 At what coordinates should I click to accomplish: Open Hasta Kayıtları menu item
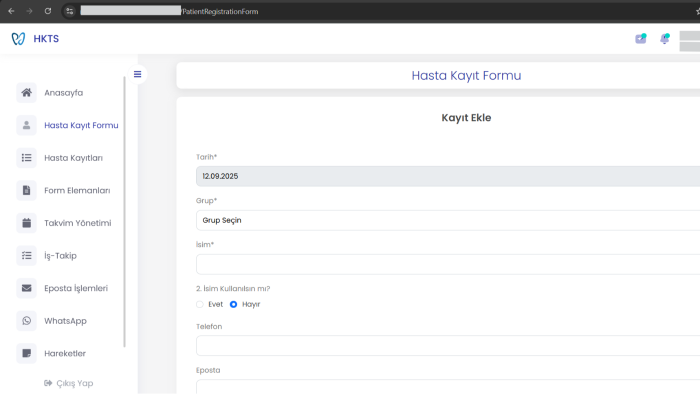point(73,158)
